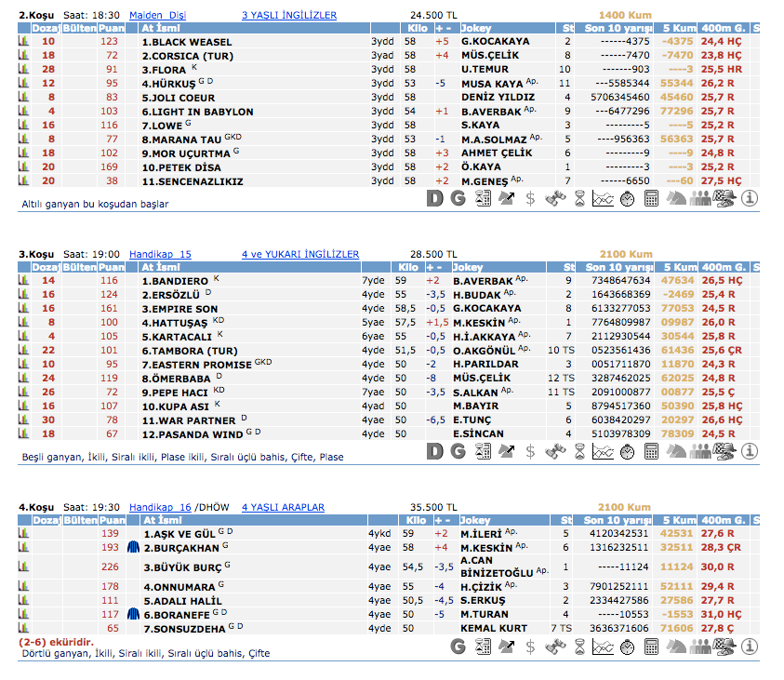Image resolution: width=784 pixels, height=680 pixels.
Task: Open the dollar sign icon in race 2 toolbar
Action: pyautogui.click(x=530, y=197)
